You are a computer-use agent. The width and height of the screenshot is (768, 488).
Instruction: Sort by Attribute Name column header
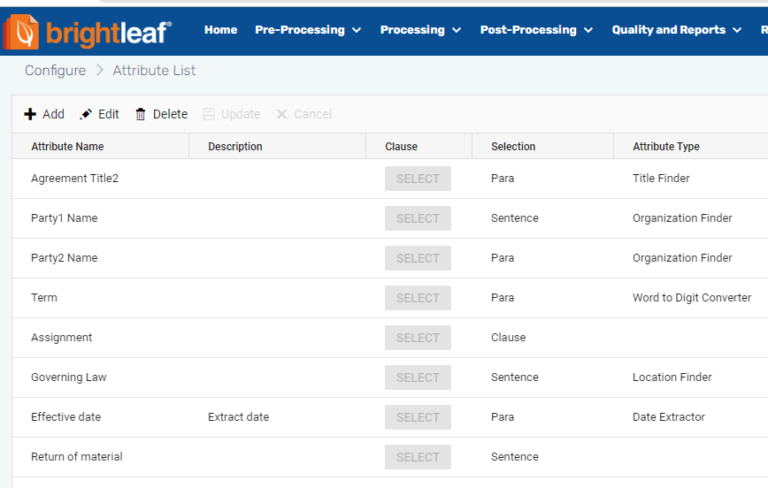tap(67, 146)
